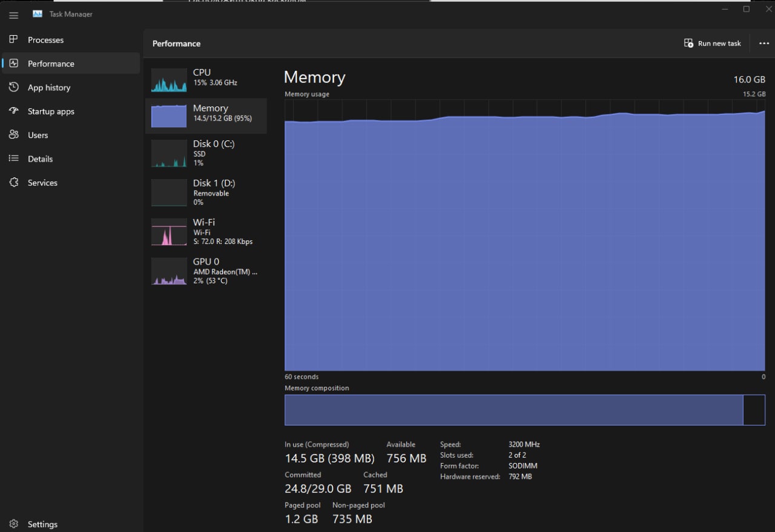Image resolution: width=775 pixels, height=532 pixels.
Task: Click the Slots used value 2 of 2
Action: click(517, 455)
